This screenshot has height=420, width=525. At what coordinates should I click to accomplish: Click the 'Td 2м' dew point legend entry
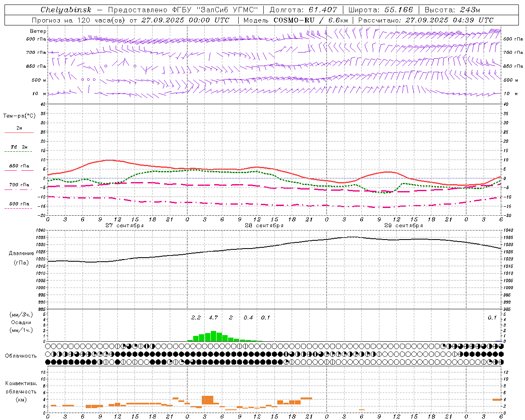19,147
